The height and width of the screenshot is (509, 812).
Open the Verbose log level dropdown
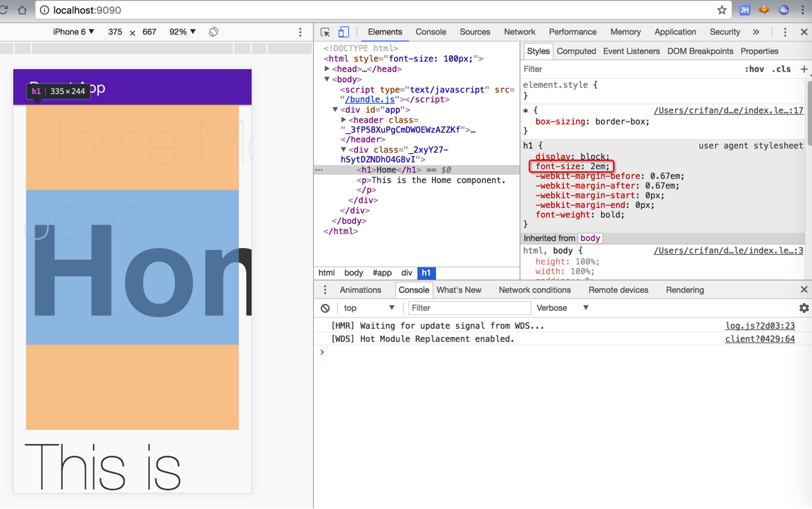click(563, 308)
